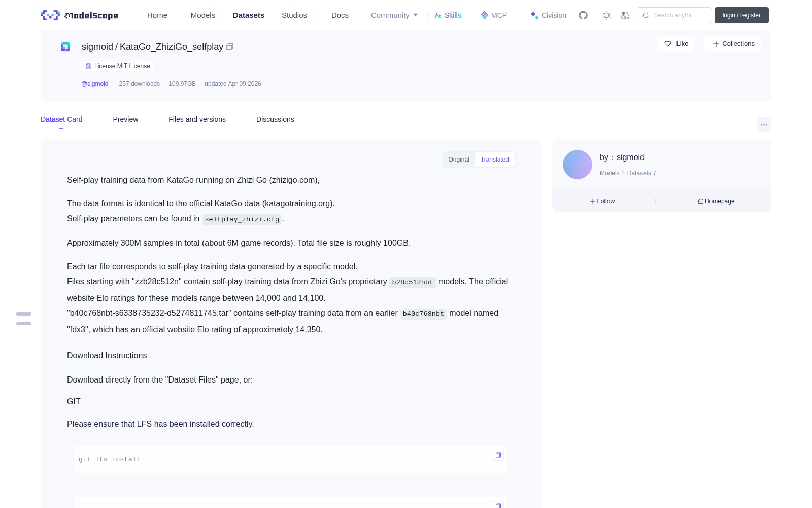The height and width of the screenshot is (508, 812).
Task: Open the Civision page
Action: [x=548, y=15]
